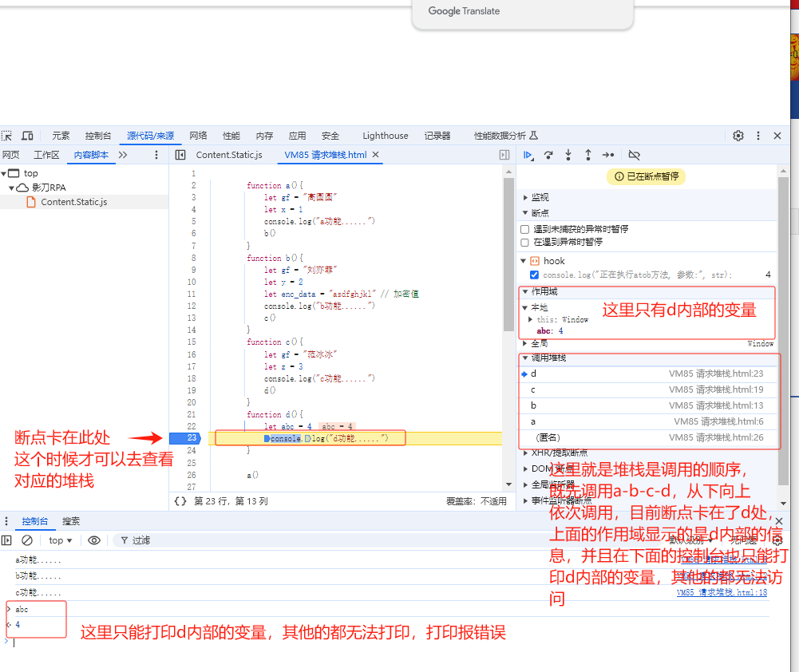Image resolution: width=799 pixels, height=672 pixels.
Task: Open the 记录器 Recorder tab
Action: tap(437, 136)
